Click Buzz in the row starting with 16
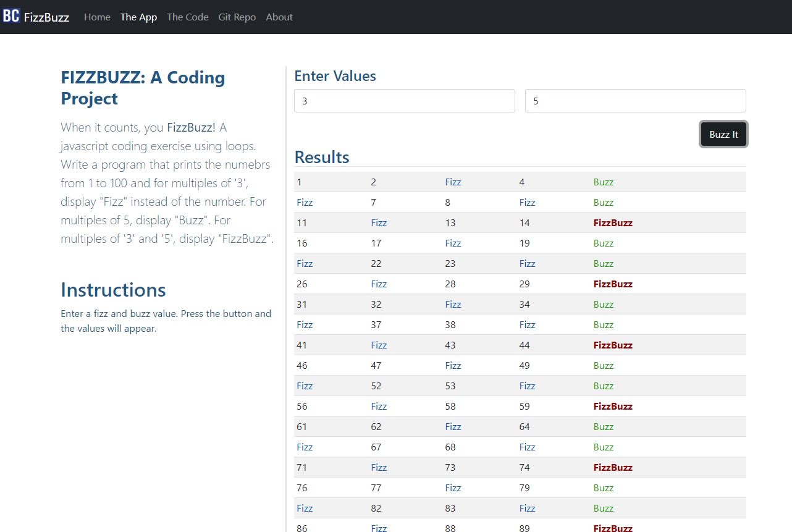The height and width of the screenshot is (532, 792). [x=604, y=243]
